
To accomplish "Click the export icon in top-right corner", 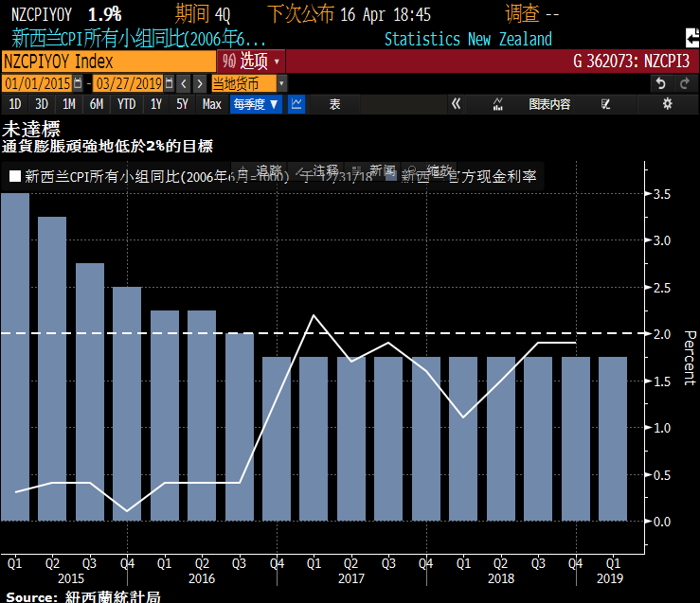I will coord(691,39).
